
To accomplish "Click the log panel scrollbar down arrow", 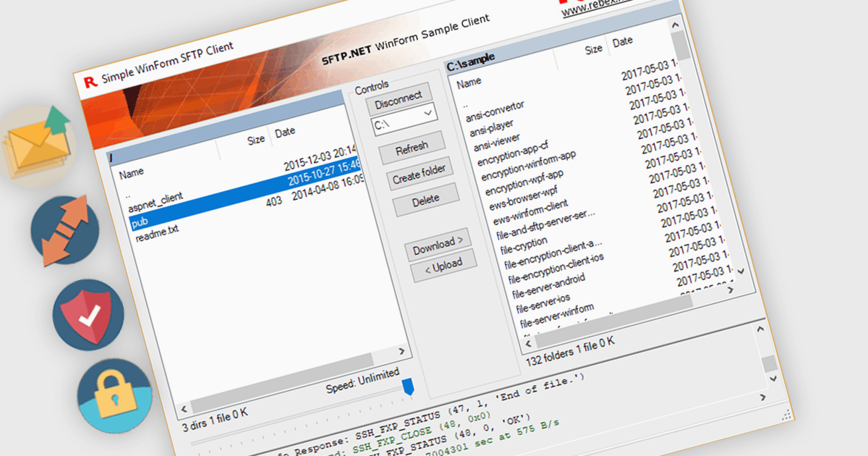I will click(x=773, y=378).
